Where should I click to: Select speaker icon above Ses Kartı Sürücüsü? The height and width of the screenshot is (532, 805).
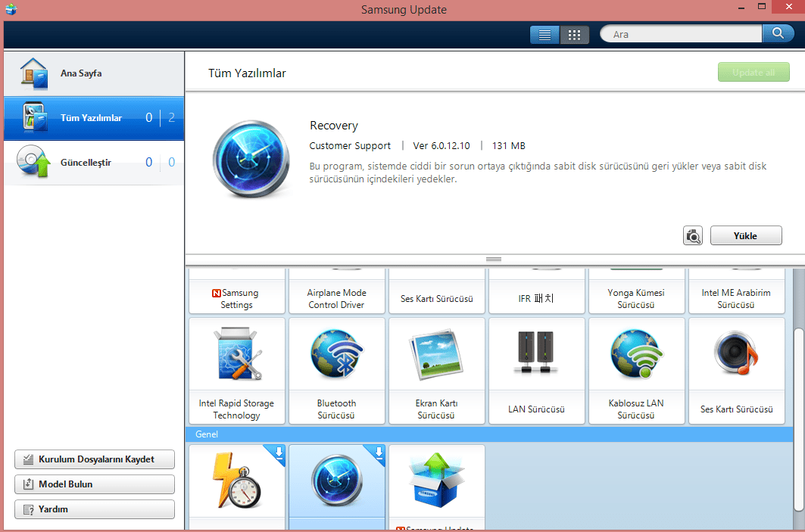click(736, 353)
